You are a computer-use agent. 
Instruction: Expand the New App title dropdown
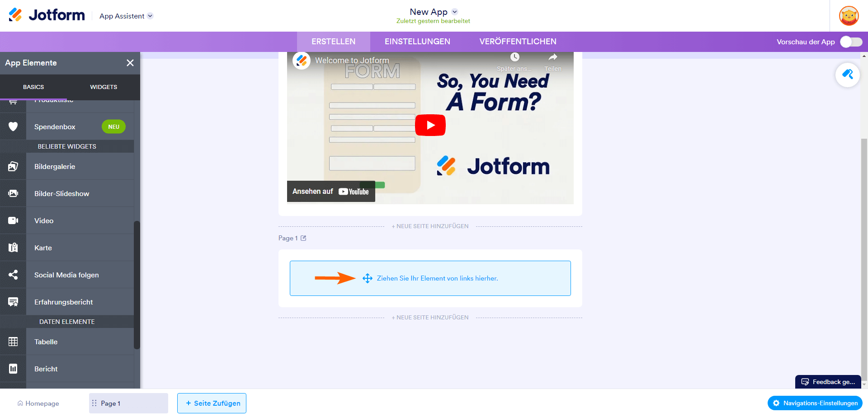(x=455, y=12)
